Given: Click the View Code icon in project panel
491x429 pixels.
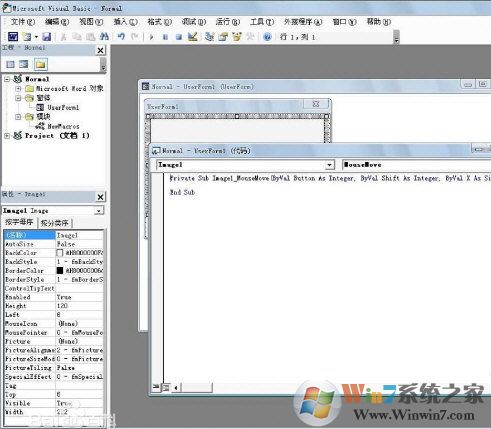Looking at the screenshot, I should [10, 64].
